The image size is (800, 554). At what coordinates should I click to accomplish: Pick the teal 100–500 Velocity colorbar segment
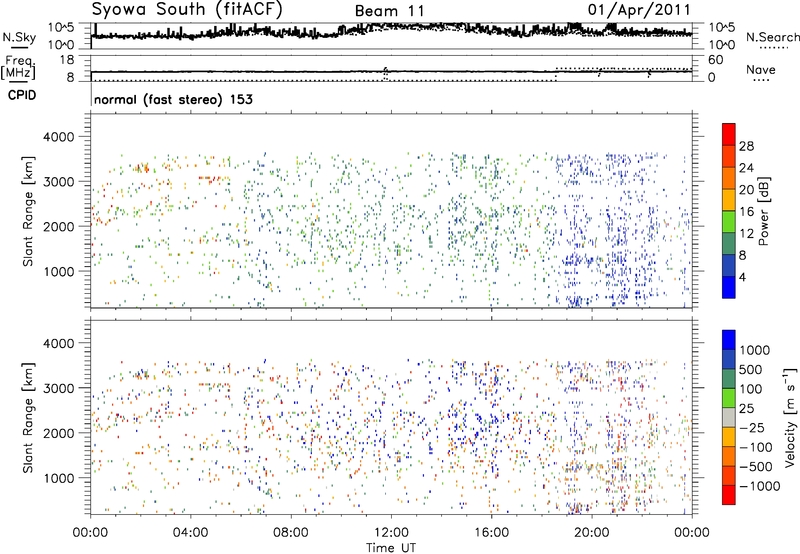coord(729,379)
